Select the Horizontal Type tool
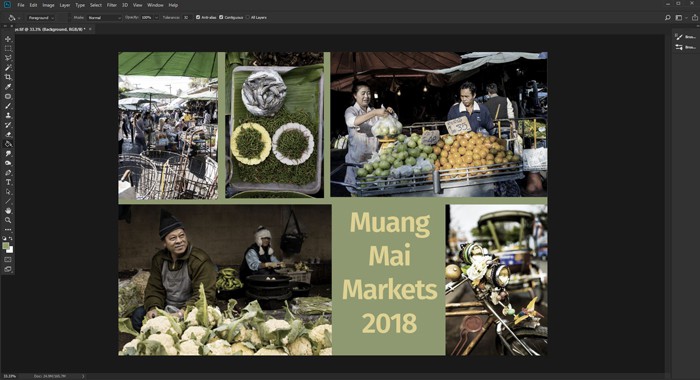Image resolution: width=700 pixels, height=380 pixels. 8,182
